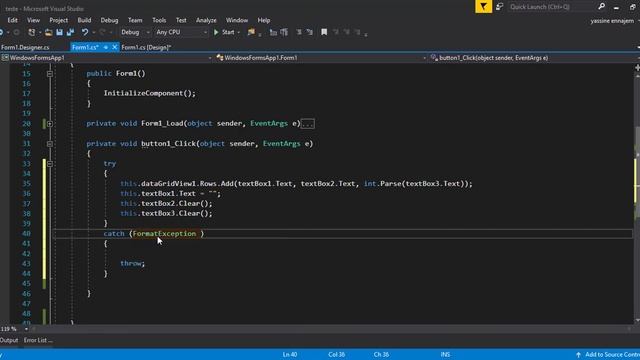Open the 119 % zoom level dropdown
640x360 pixels.
[x=26, y=329]
